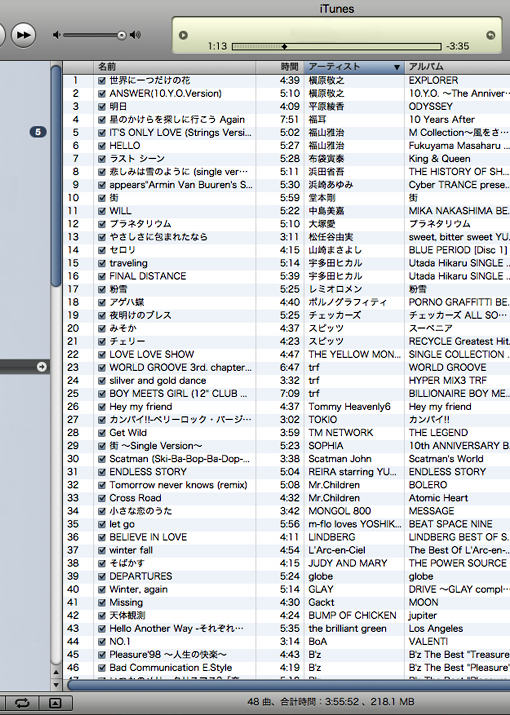Select the track Winter, again
The height and width of the screenshot is (715, 510).
pyautogui.click(x=138, y=590)
